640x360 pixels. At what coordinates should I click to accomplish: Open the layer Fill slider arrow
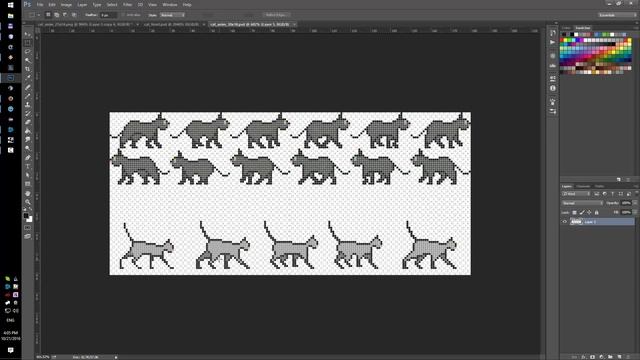click(x=634, y=212)
